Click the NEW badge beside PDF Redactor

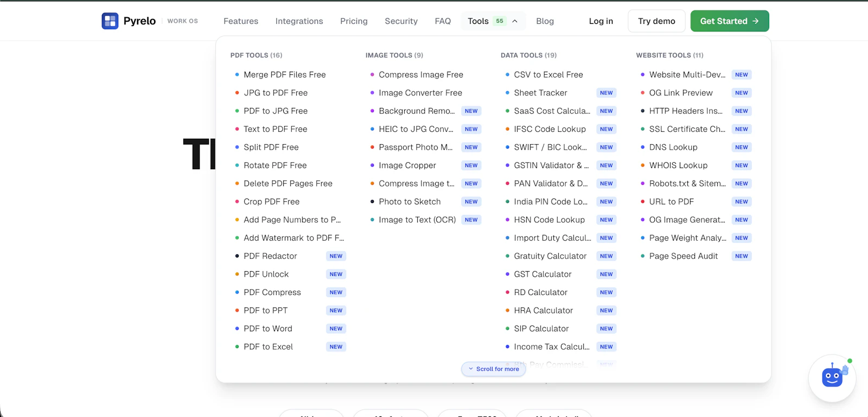336,256
